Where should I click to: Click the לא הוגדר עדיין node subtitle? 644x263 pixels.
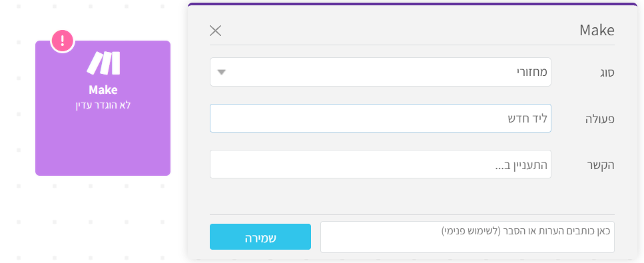[103, 105]
